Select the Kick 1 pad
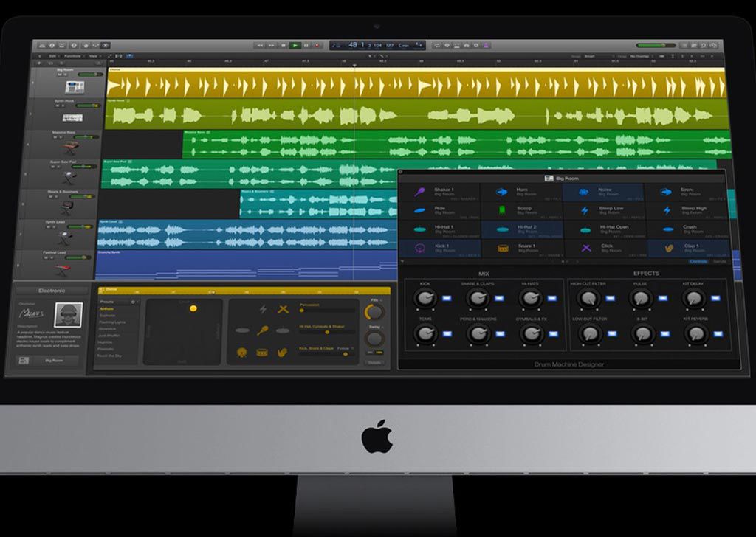The width and height of the screenshot is (756, 537). (x=440, y=248)
